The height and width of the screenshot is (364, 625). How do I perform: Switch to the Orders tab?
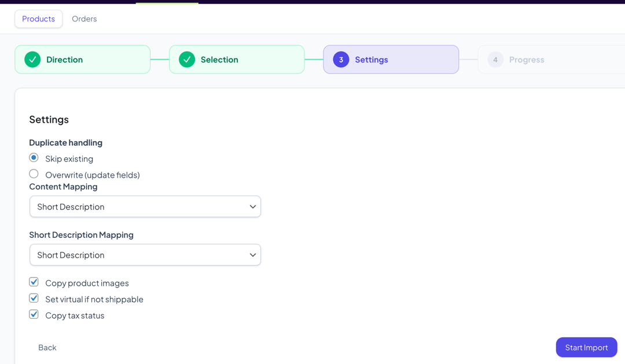coord(84,19)
